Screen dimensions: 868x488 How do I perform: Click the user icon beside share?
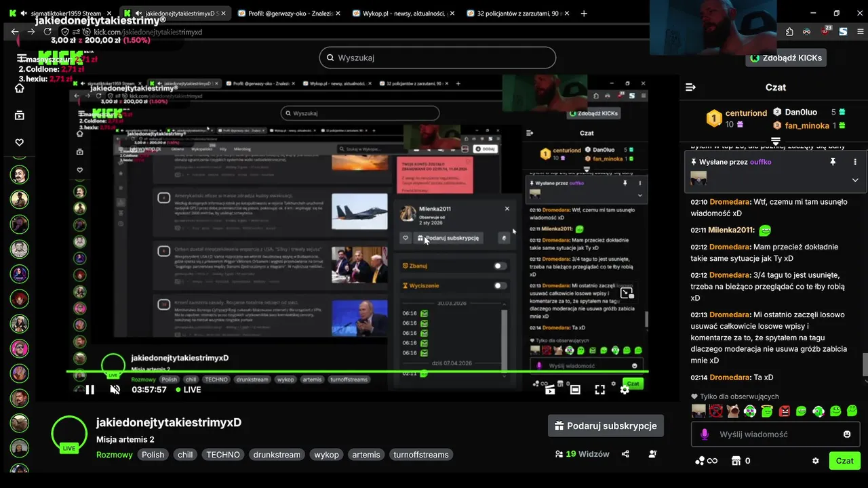[652, 454]
